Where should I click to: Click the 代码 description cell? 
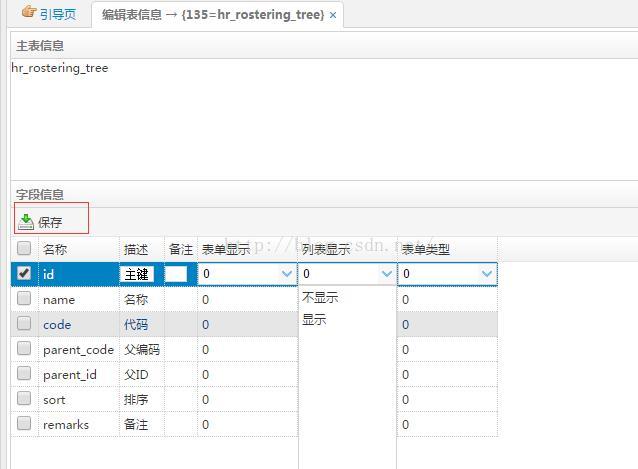click(142, 324)
